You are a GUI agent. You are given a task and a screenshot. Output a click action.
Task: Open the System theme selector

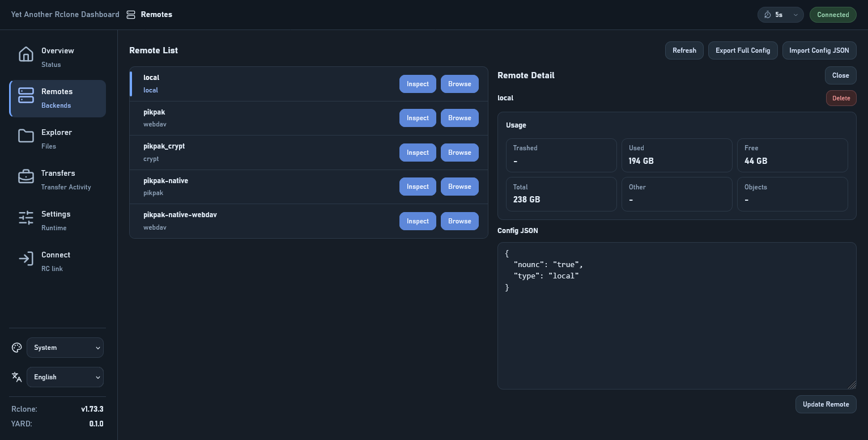[65, 348]
